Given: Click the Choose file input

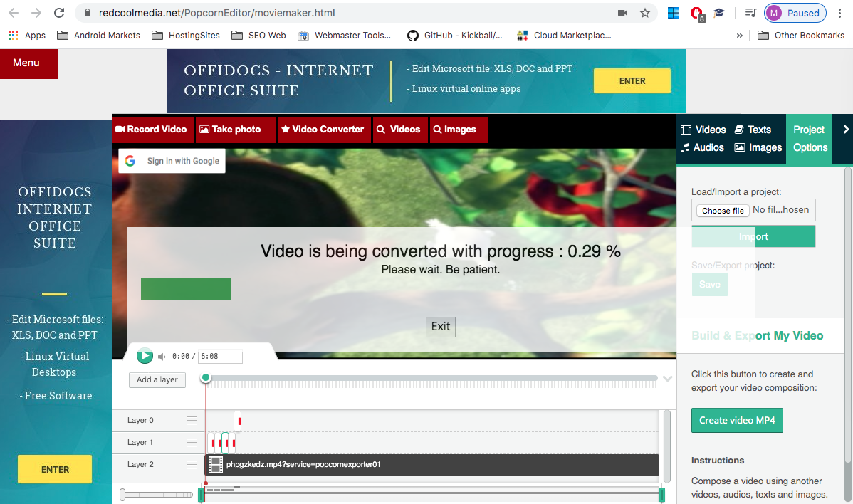Looking at the screenshot, I should pyautogui.click(x=723, y=211).
